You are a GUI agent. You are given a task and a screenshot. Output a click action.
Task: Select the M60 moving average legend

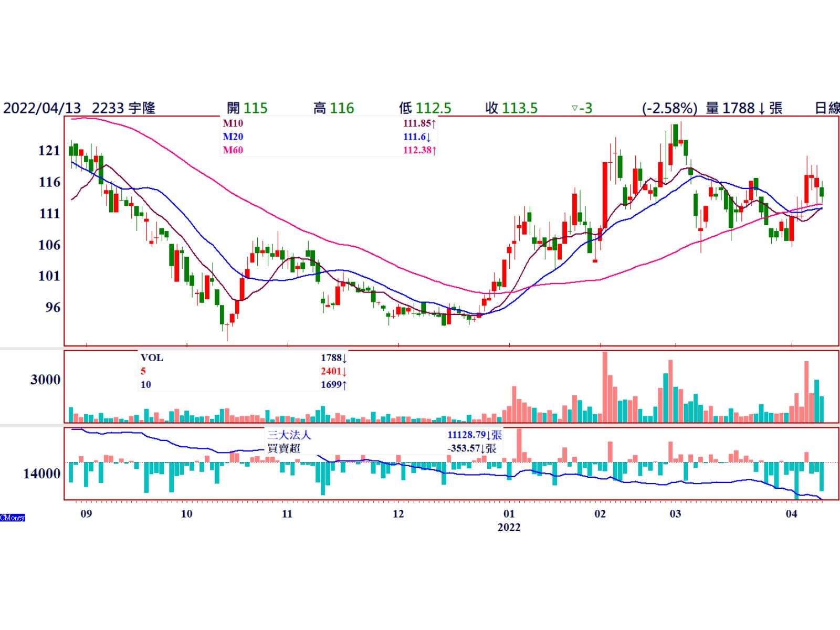233,150
